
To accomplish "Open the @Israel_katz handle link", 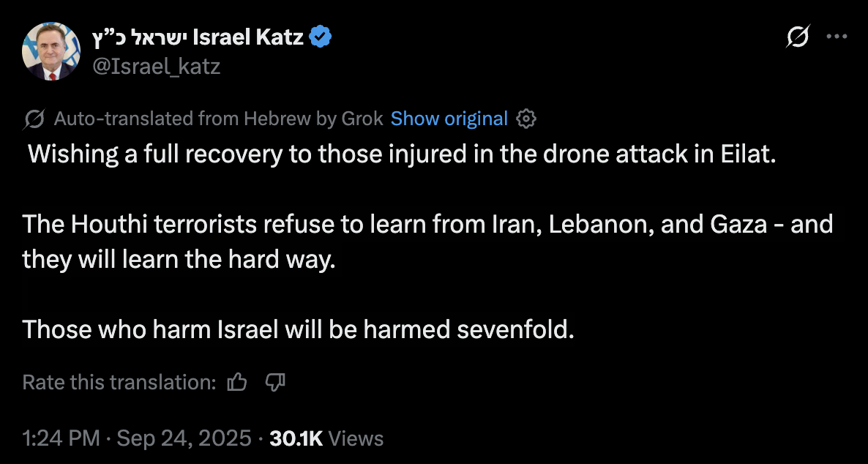I will click(156, 67).
